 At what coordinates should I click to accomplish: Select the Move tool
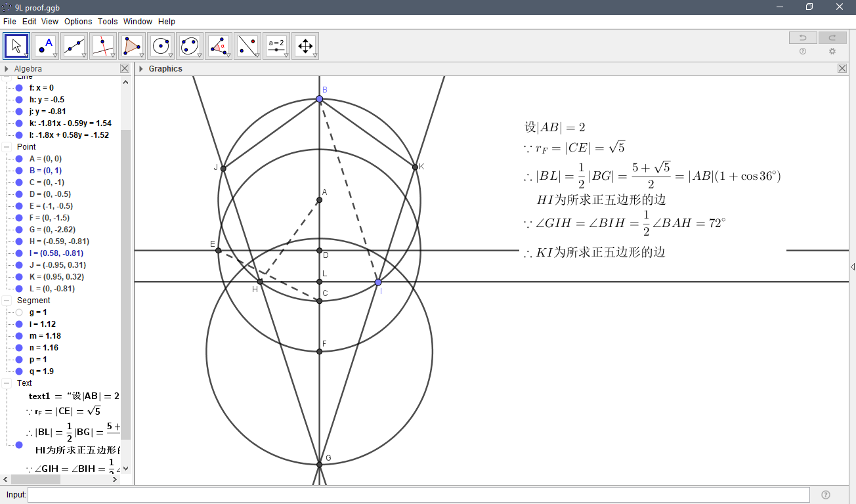pos(16,46)
